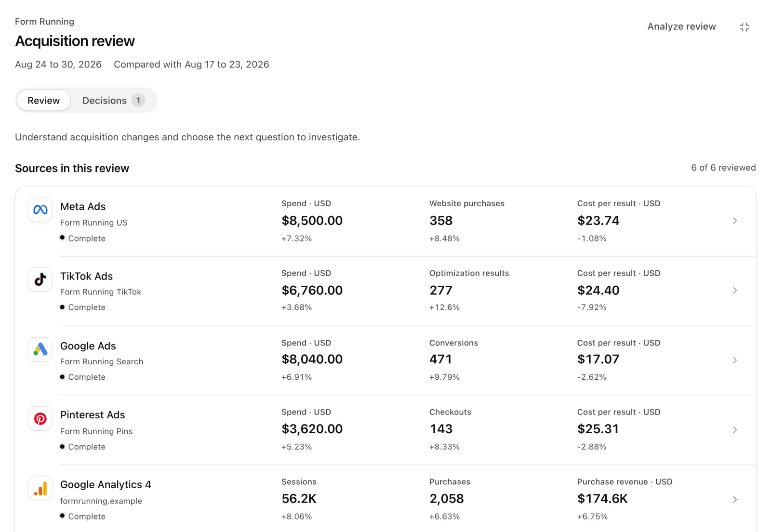
Task: Click the 277 Optimization results value
Action: click(441, 291)
